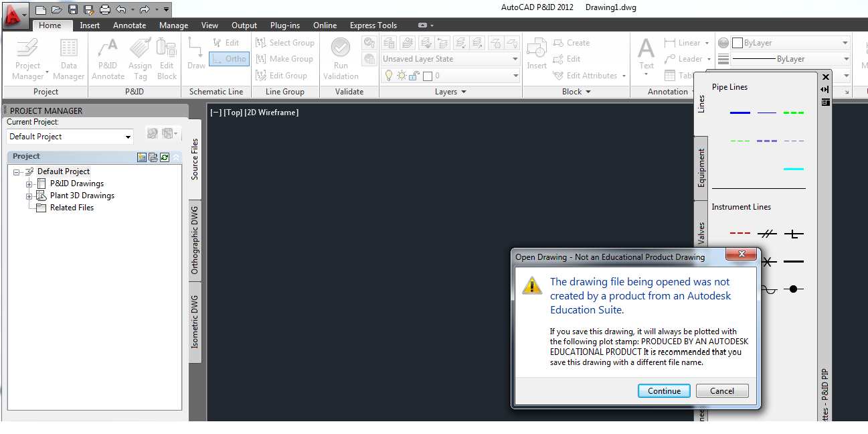The image size is (868, 434).
Task: Toggle the layer on/off lightbulb icon
Action: (x=388, y=76)
